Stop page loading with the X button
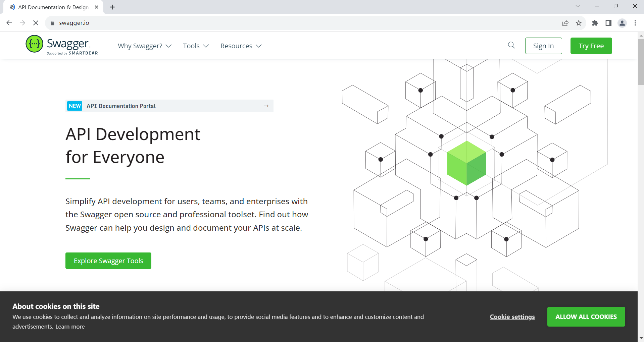This screenshot has height=342, width=644. 36,23
